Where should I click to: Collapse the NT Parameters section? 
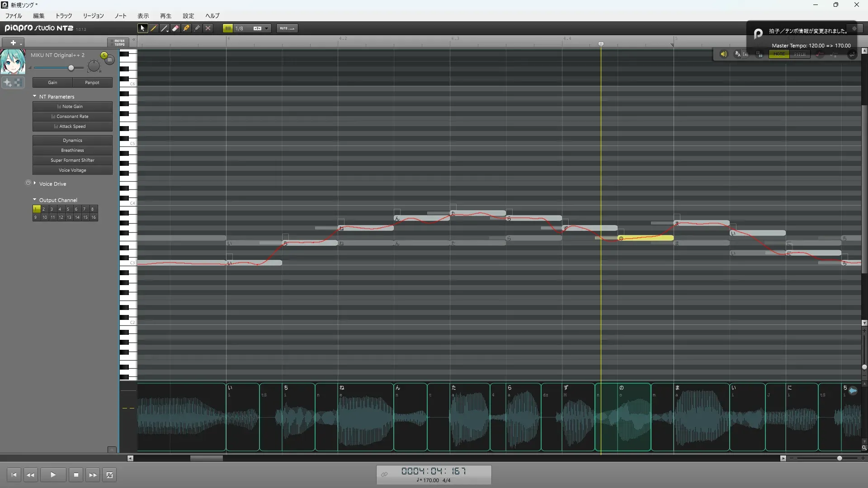(35, 96)
